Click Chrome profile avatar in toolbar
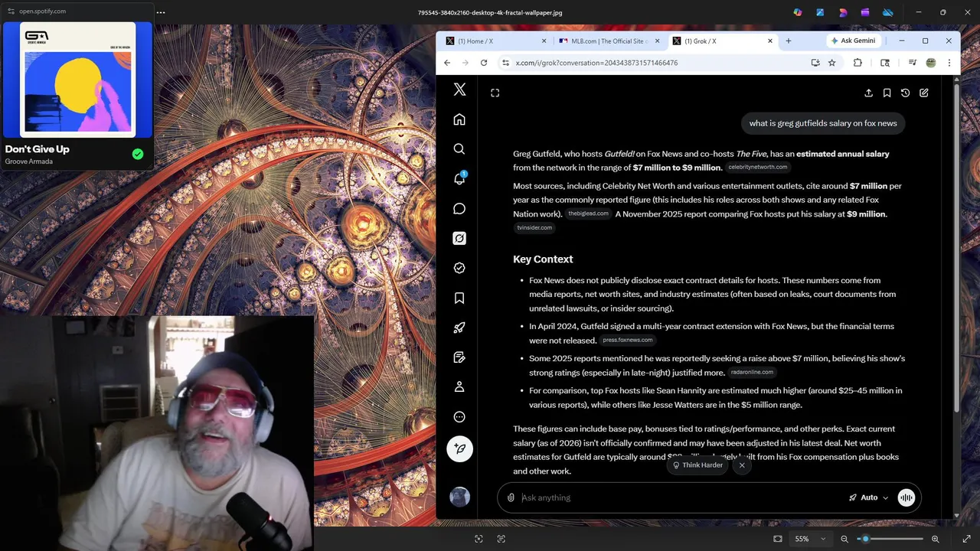 (x=931, y=63)
